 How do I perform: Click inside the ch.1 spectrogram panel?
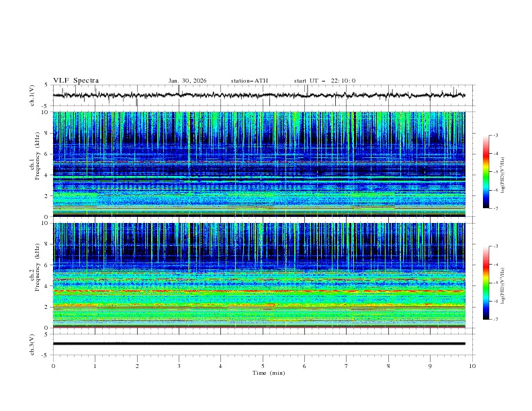tap(259, 164)
